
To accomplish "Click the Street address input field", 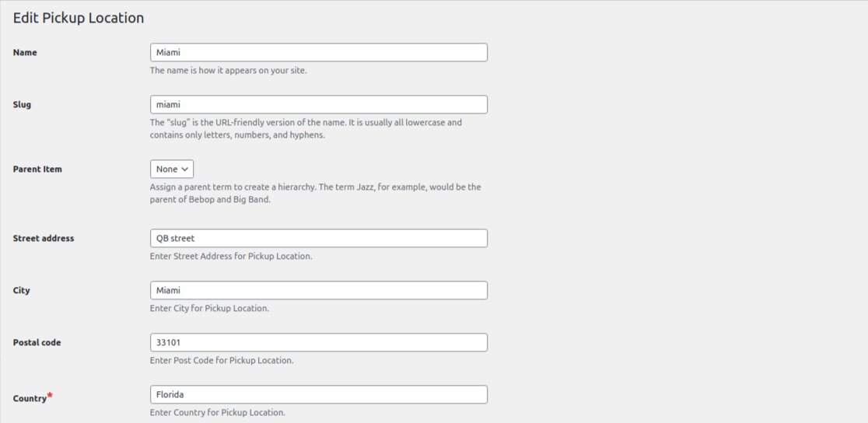I will pyautogui.click(x=318, y=238).
